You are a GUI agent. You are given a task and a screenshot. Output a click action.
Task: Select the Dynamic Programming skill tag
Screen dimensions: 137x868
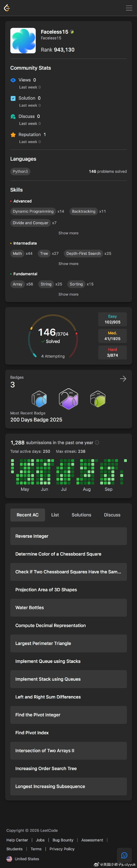(x=33, y=212)
